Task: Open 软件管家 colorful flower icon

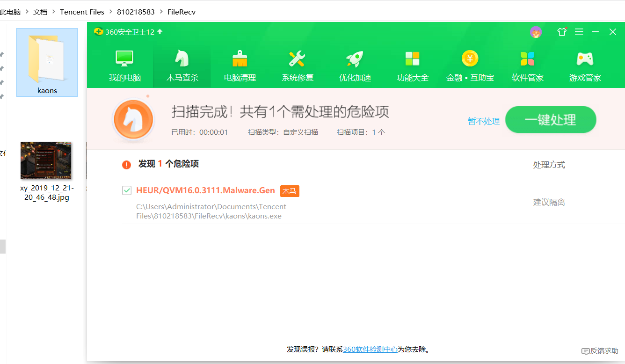Action: coord(527,59)
